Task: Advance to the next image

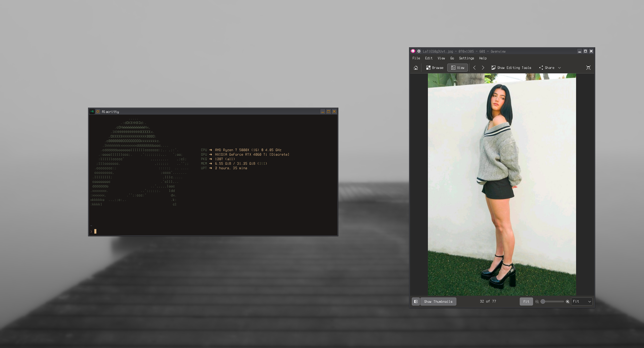Action: click(483, 68)
